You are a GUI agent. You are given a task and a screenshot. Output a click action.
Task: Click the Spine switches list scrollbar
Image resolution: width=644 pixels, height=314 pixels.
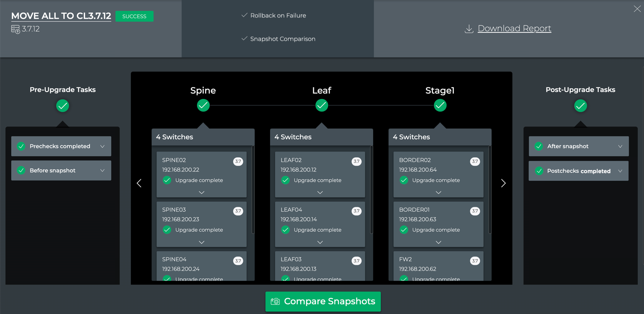tap(253, 189)
